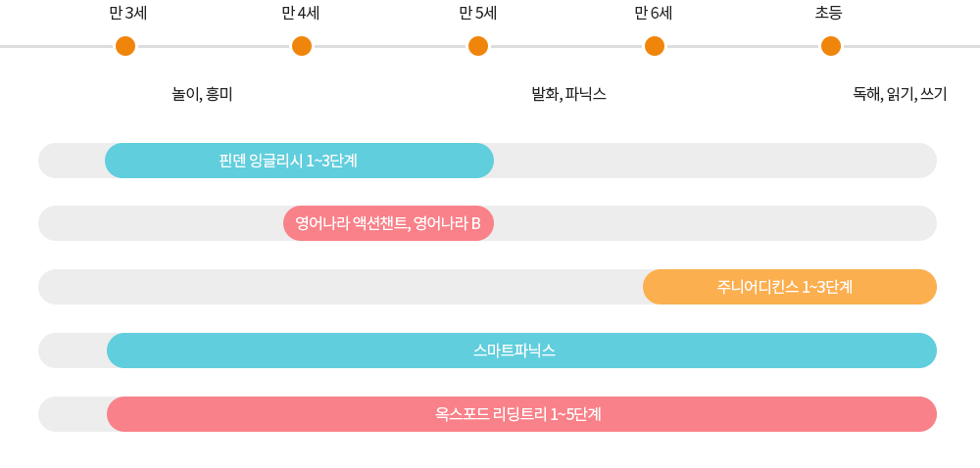Open the 영어나라 액션챈트, 영어나라 B bar
980x468 pixels.
(388, 223)
